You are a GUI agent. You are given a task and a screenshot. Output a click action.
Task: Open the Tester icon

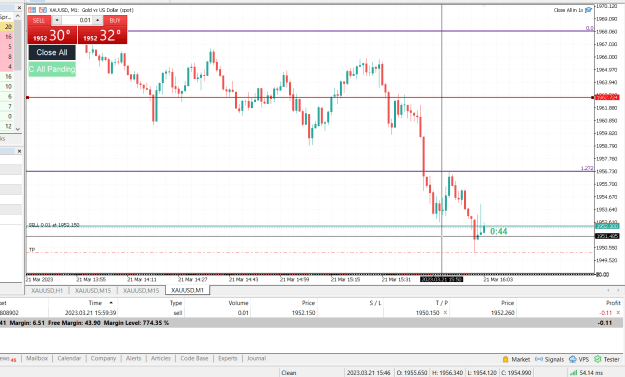(597, 359)
